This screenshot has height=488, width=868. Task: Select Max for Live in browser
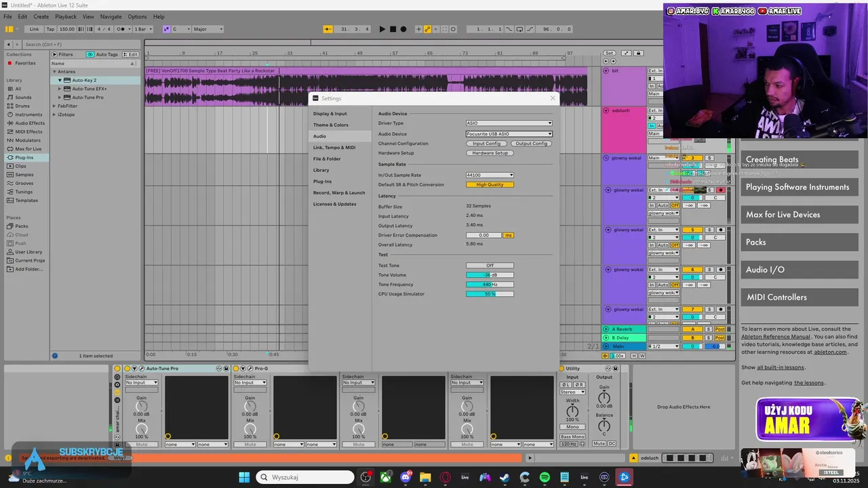pos(28,148)
